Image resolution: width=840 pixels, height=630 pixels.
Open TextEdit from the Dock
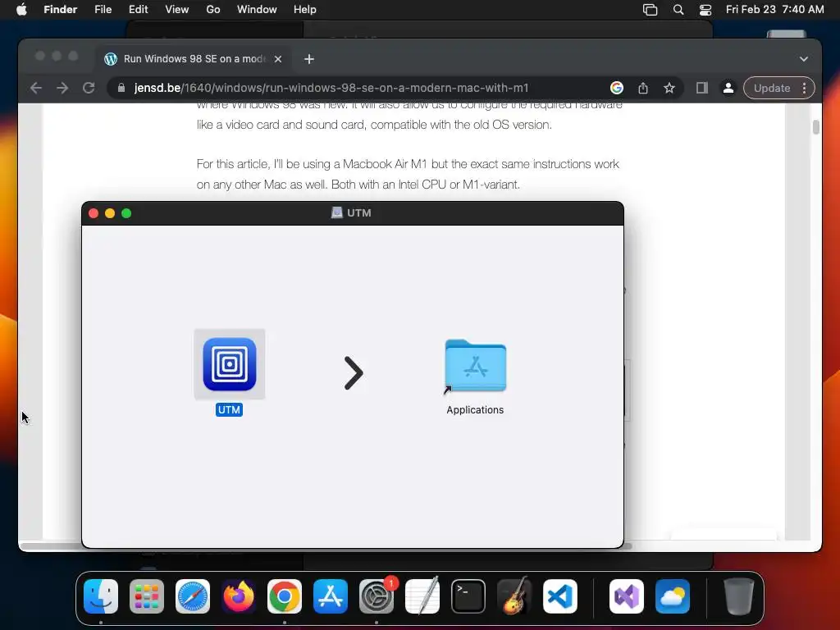(x=422, y=596)
